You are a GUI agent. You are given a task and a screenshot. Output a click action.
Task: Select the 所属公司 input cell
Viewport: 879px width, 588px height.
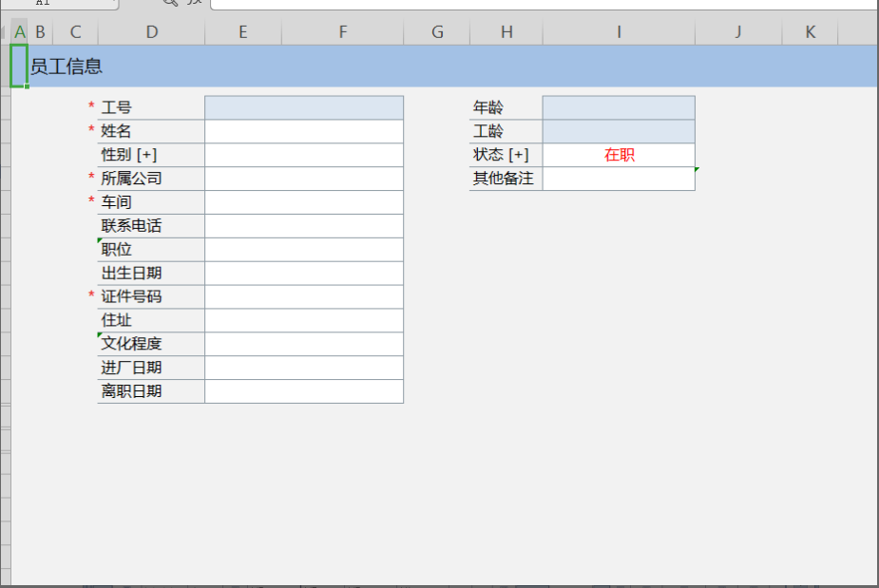[x=304, y=179]
